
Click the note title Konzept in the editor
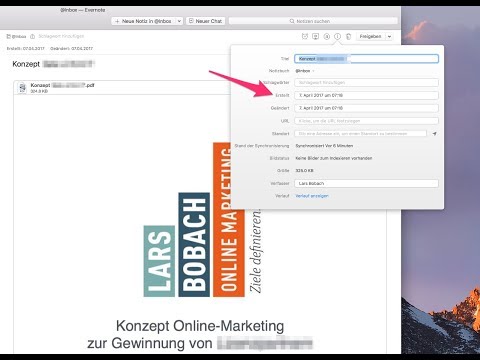click(x=53, y=64)
